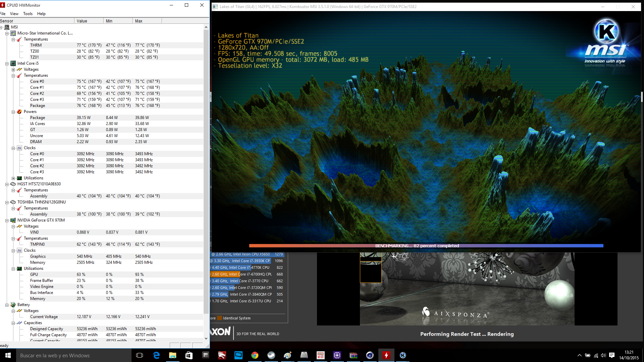Collapse the NVIDIA GeForce GTX 970M node

coord(7,220)
